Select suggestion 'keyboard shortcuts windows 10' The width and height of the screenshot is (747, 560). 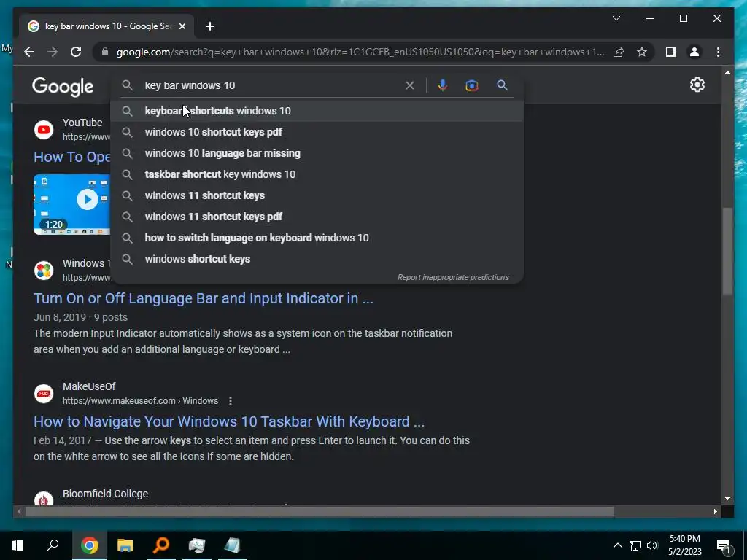(317, 111)
